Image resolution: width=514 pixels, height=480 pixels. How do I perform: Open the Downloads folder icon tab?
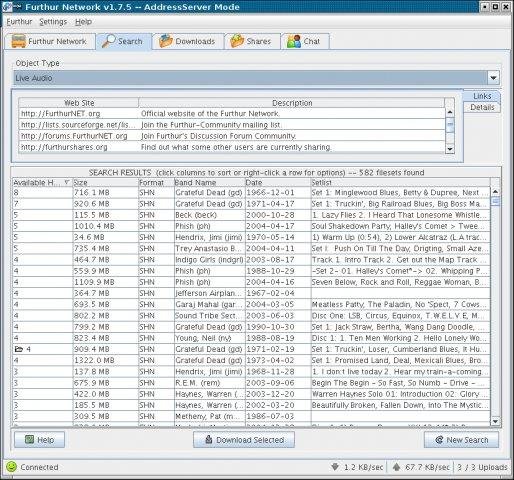pyautogui.click(x=188, y=41)
